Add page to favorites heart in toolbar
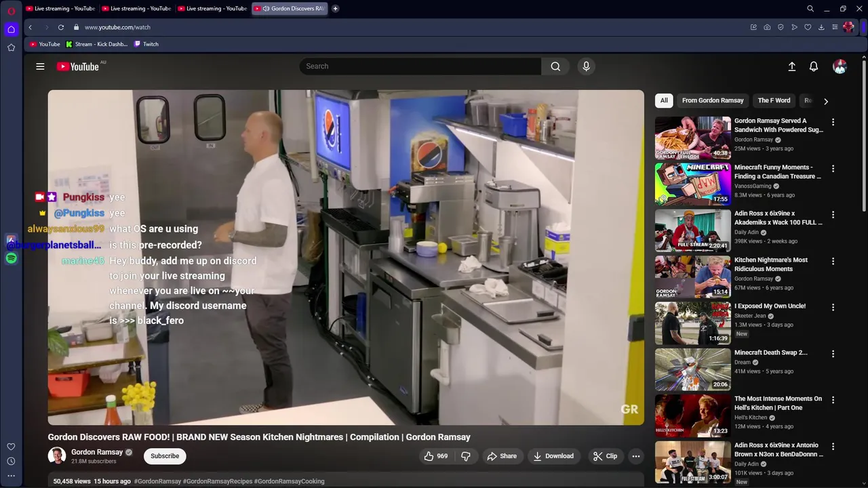 [x=808, y=27]
